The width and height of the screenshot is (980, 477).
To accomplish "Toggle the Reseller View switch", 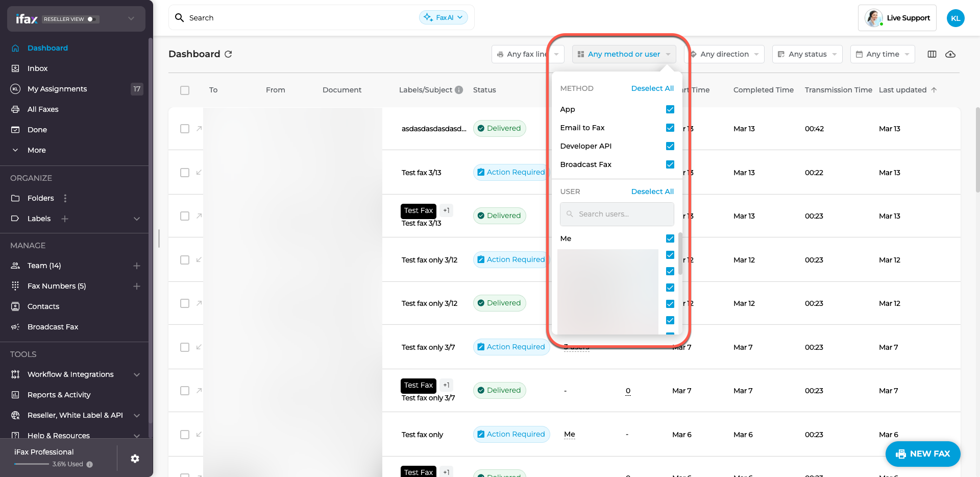I will click(x=92, y=19).
